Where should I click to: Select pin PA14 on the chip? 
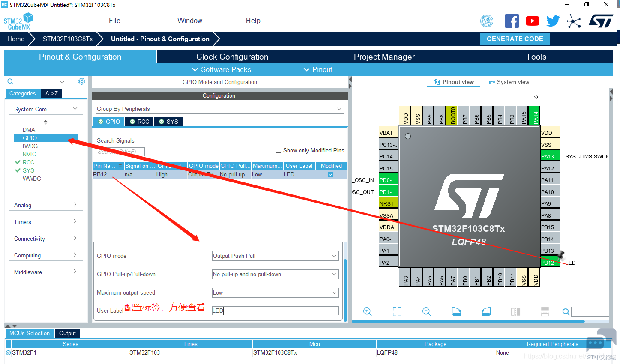(x=534, y=116)
